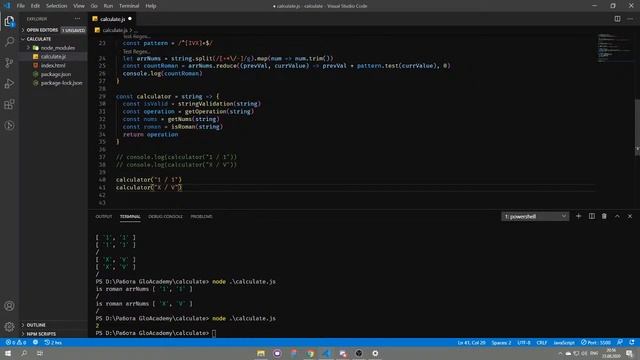Open the Live Share icon in activity bar
The height and width of the screenshot is (360, 640).
(x=9, y=125)
